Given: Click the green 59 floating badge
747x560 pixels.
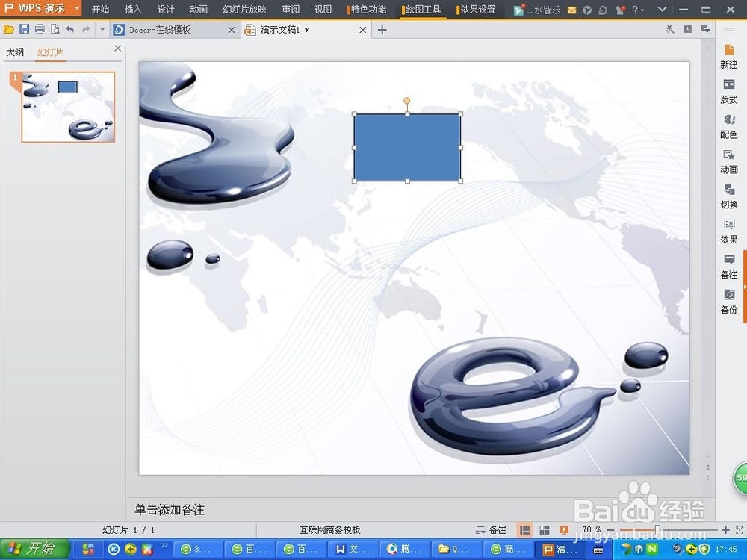Looking at the screenshot, I should point(741,478).
